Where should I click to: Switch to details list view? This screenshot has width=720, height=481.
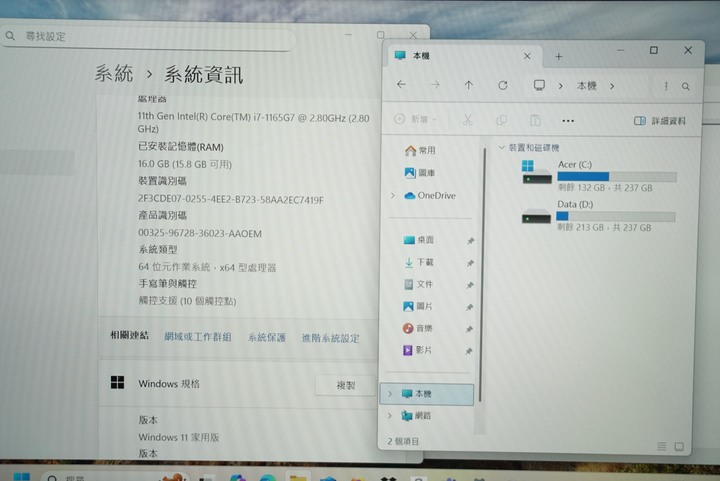coord(661,446)
